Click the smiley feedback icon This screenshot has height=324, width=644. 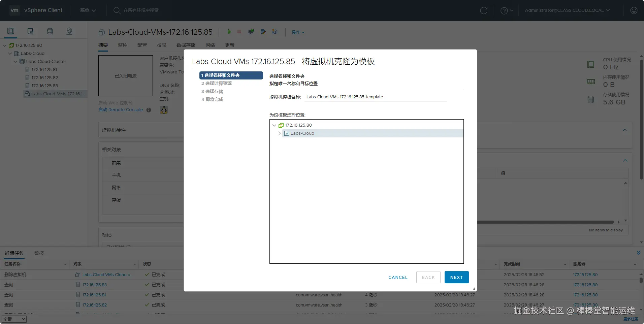[634, 10]
